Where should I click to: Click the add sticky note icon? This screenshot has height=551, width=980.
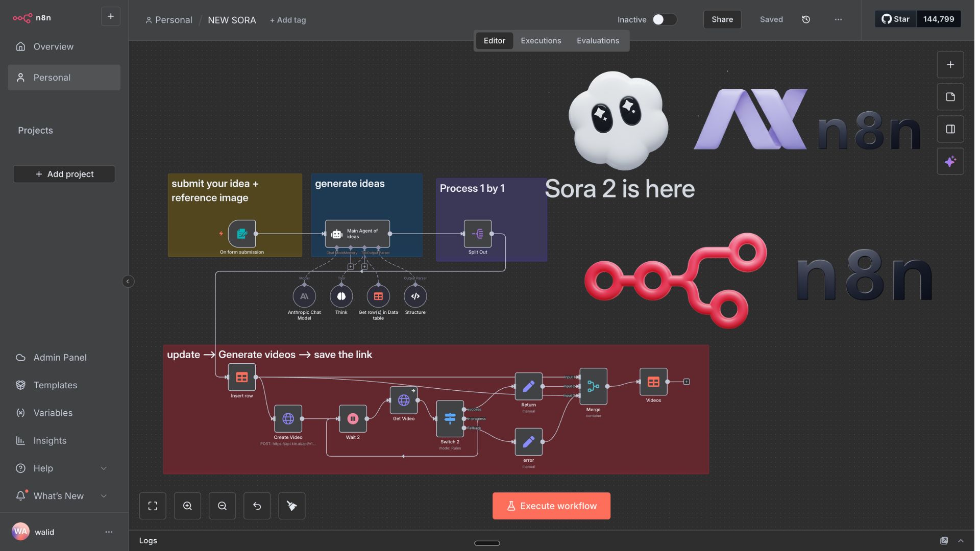click(950, 97)
